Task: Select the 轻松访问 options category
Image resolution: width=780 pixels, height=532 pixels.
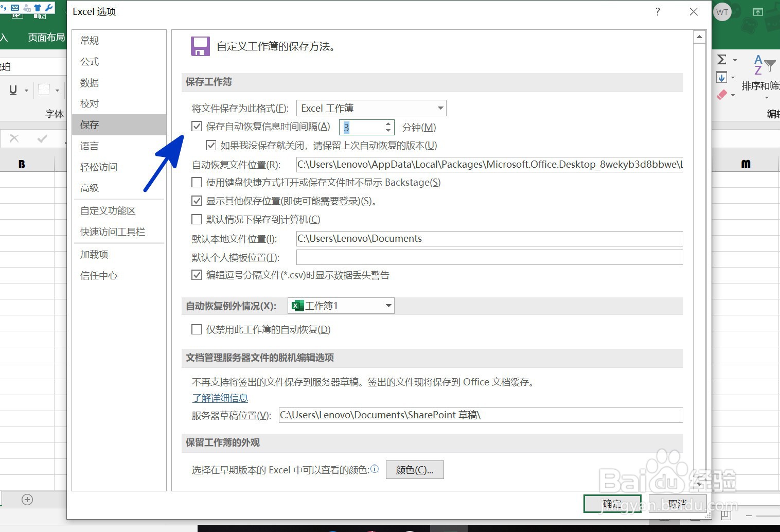Action: [x=119, y=167]
